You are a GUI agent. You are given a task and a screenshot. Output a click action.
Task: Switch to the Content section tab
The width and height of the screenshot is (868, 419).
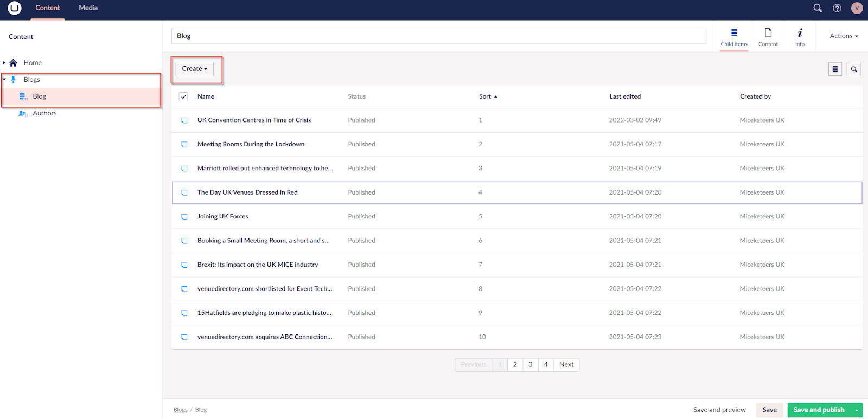pyautogui.click(x=48, y=8)
